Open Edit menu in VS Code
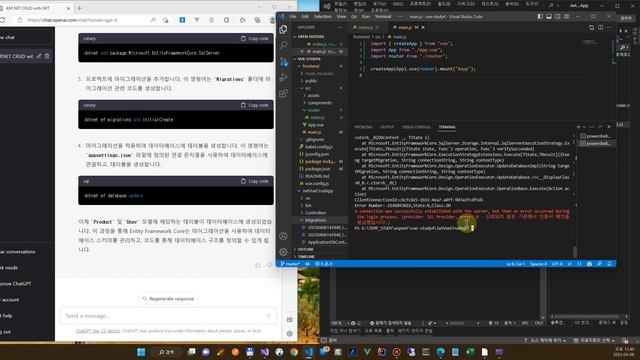This screenshot has width=640, height=360. tap(305, 17)
